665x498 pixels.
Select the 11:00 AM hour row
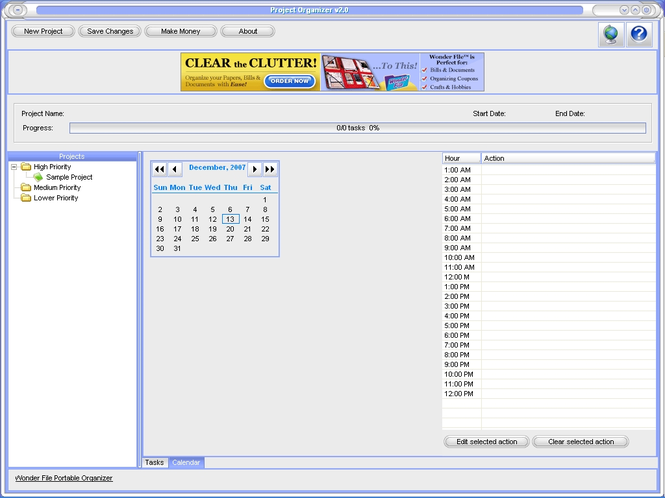(548, 267)
